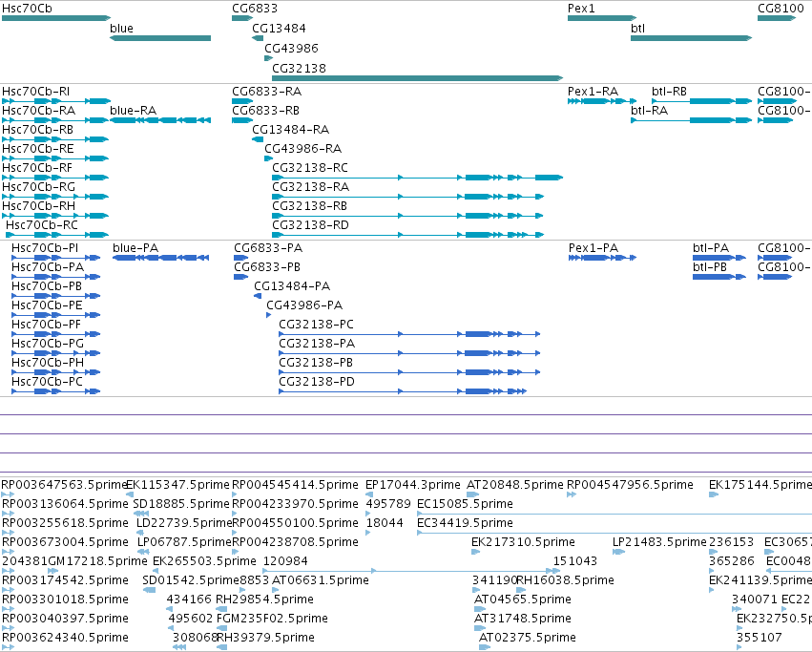
Task: Click protein CG6833-PA
Action: coord(268,248)
